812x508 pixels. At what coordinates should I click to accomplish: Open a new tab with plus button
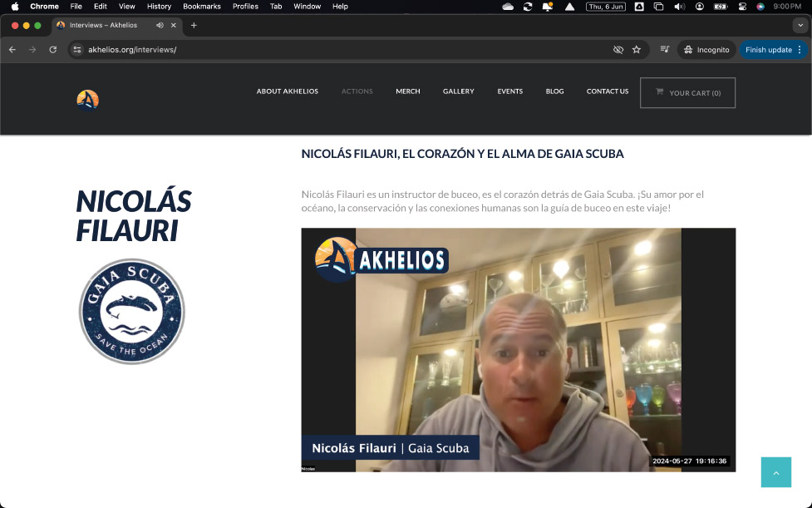click(x=194, y=25)
